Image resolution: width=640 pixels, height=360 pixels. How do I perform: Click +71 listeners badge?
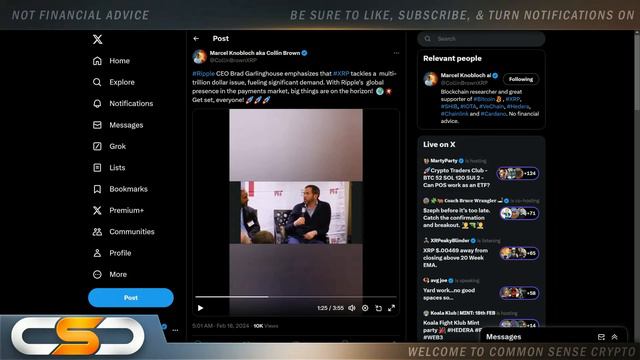coord(519,213)
